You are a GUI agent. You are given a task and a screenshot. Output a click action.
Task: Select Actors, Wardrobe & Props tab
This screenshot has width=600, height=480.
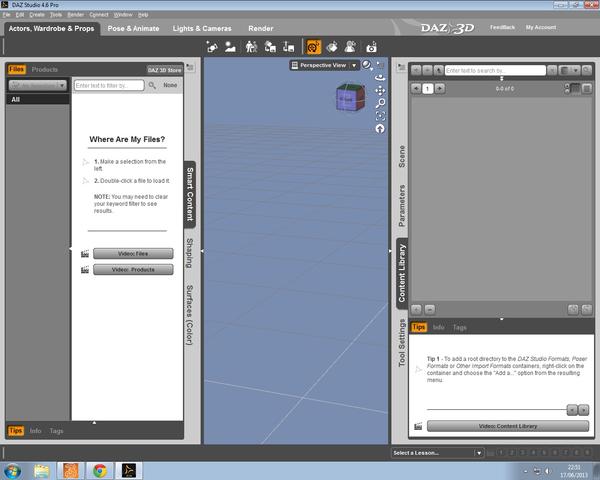(x=51, y=28)
